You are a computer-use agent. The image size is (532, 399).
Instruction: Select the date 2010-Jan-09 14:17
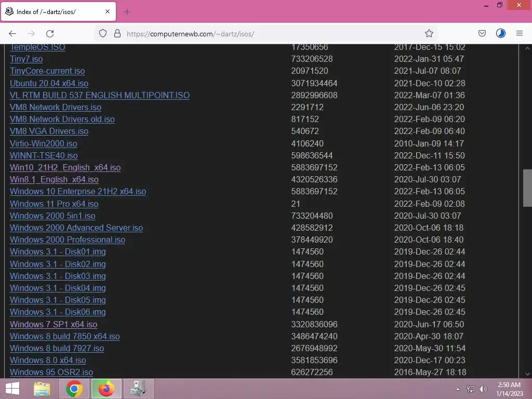click(429, 143)
